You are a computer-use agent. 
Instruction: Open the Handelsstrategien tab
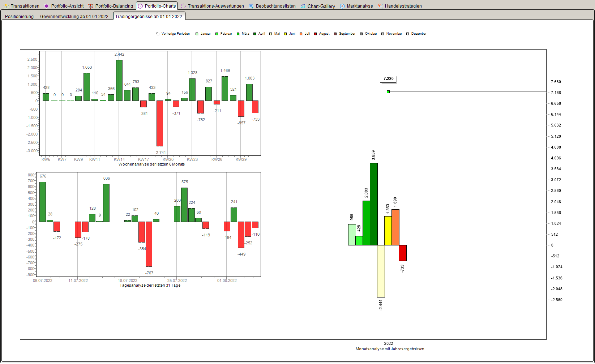click(400, 6)
